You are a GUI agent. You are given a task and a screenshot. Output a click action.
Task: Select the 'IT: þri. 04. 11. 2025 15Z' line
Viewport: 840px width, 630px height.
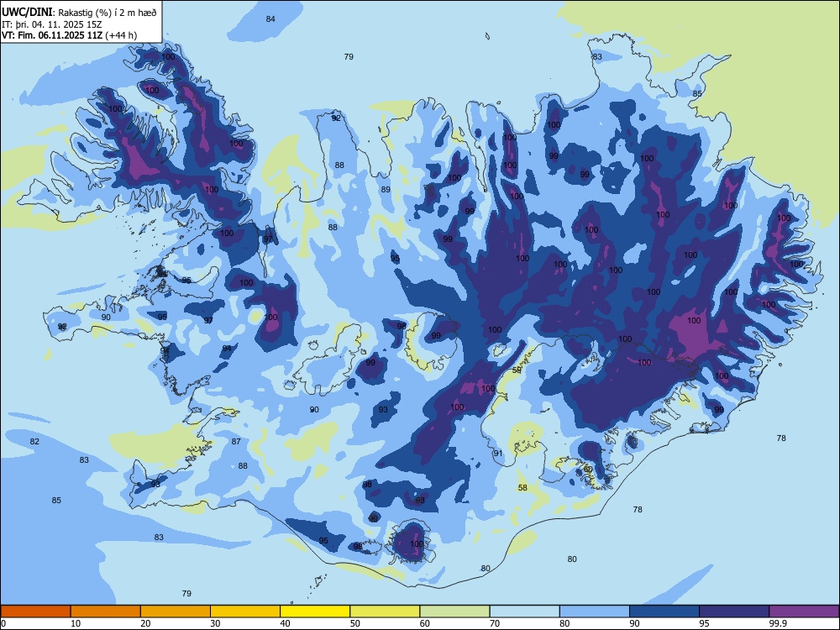[x=52, y=24]
